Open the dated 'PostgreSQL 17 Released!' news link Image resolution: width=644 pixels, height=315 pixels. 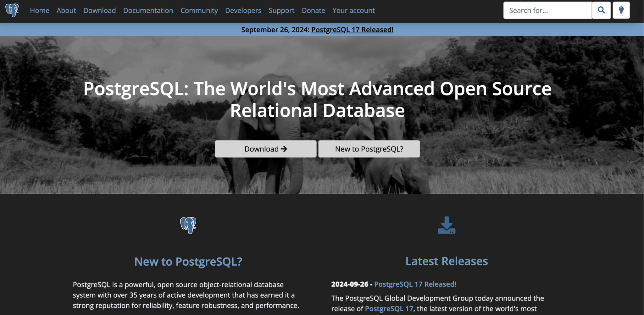pyautogui.click(x=415, y=284)
